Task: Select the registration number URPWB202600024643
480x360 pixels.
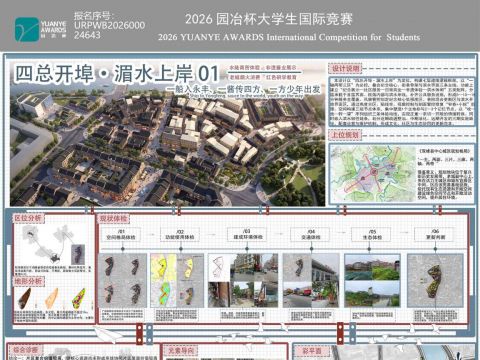Action: tap(109, 30)
